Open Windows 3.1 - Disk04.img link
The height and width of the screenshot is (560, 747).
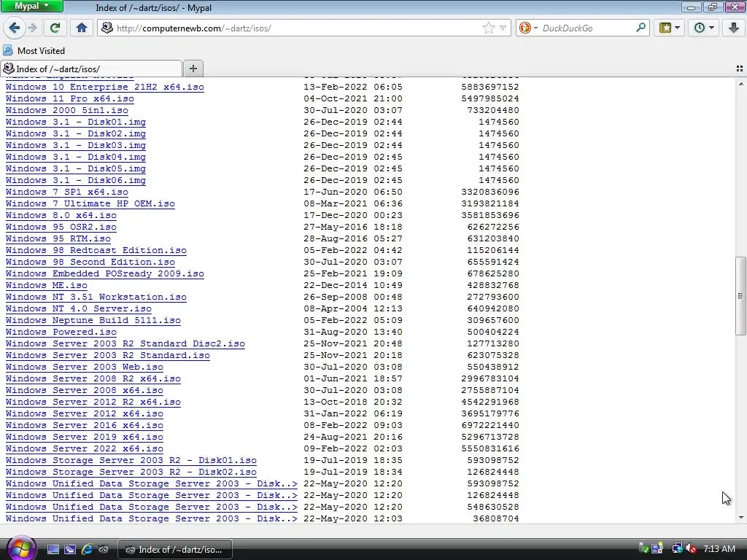pos(76,157)
